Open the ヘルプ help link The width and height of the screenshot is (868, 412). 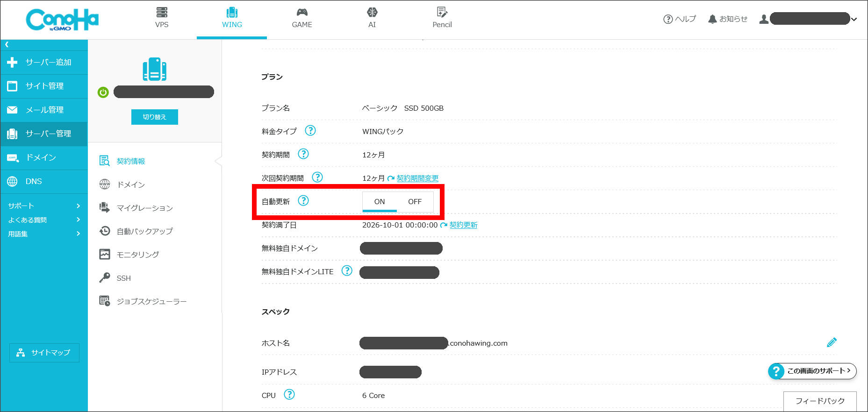pyautogui.click(x=680, y=19)
